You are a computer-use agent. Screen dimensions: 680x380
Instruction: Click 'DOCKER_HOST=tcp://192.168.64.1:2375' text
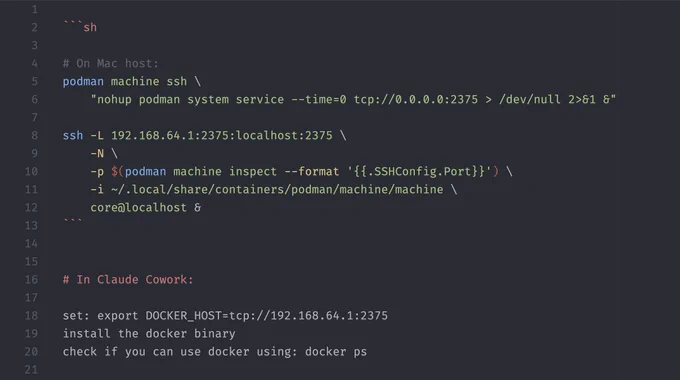pyautogui.click(x=267, y=315)
